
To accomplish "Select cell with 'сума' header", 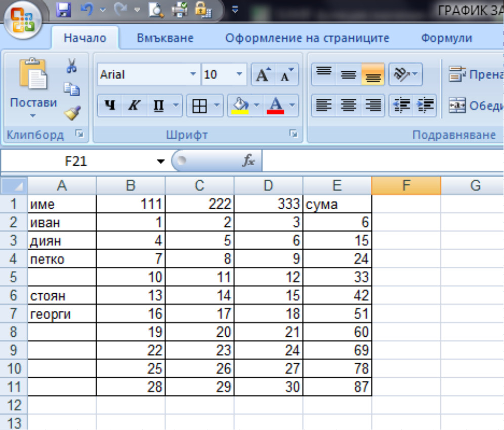I will pyautogui.click(x=337, y=204).
